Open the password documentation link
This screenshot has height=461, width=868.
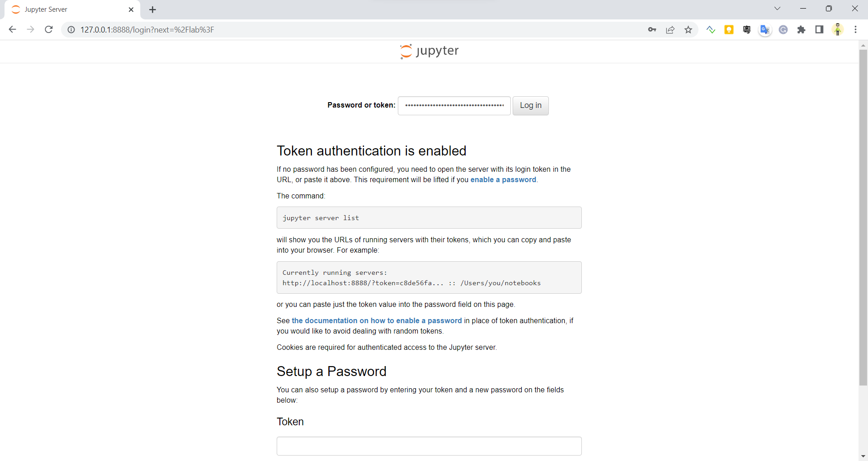(377, 321)
